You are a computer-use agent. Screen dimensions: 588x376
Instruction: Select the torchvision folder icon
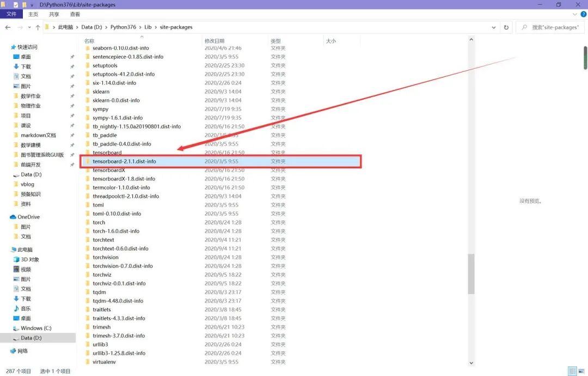click(87, 257)
